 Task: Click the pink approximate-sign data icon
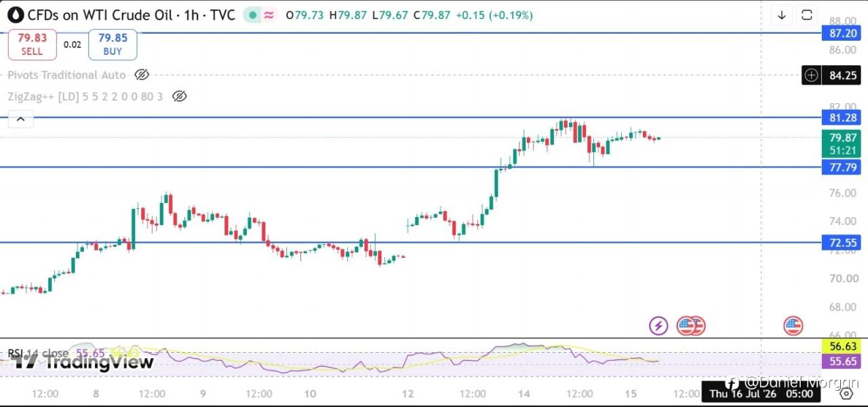(x=269, y=15)
